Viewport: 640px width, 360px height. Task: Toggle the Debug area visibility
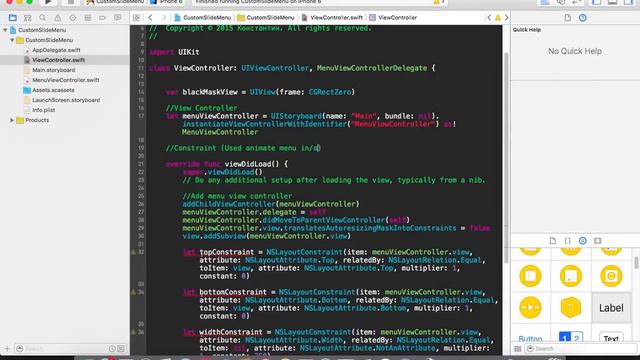612,2
